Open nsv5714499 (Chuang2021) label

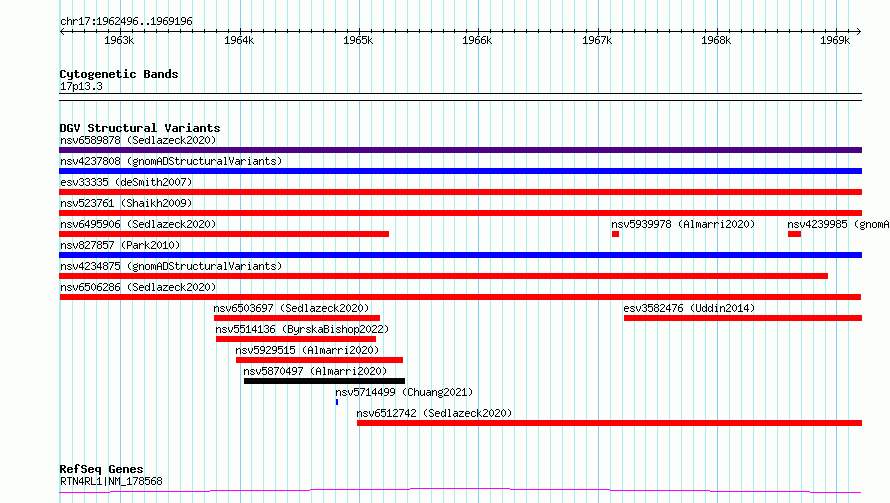[x=404, y=392]
